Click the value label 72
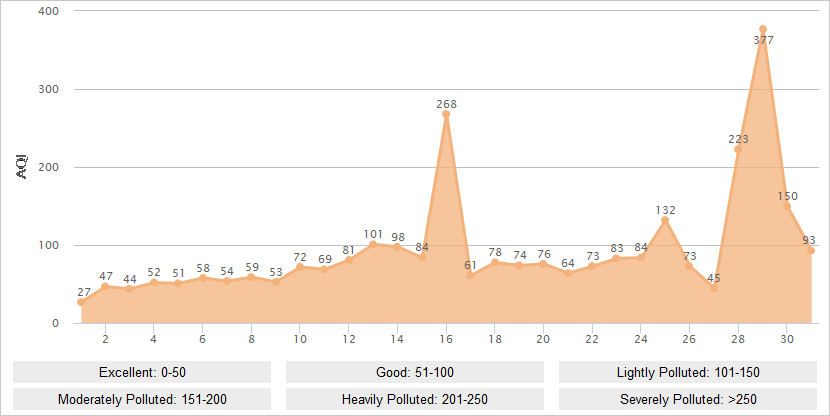Image resolution: width=830 pixels, height=416 pixels. click(x=300, y=257)
